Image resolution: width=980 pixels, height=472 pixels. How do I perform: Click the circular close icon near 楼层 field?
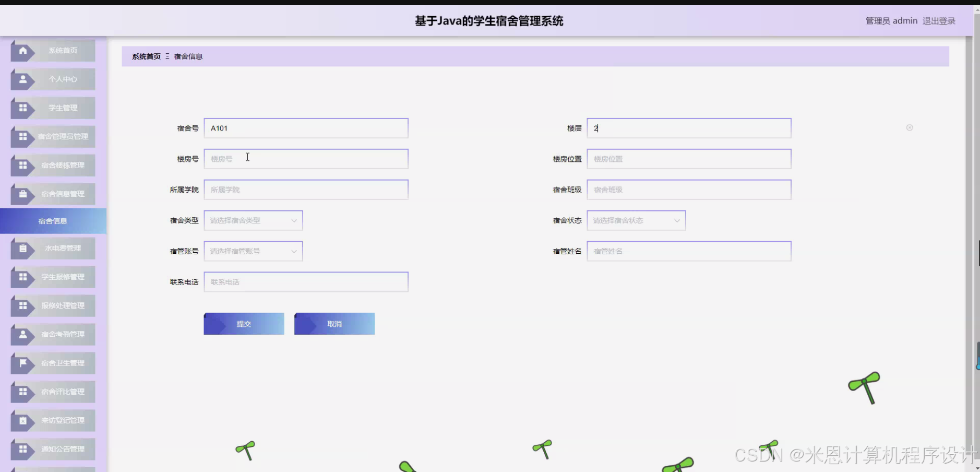pyautogui.click(x=910, y=127)
